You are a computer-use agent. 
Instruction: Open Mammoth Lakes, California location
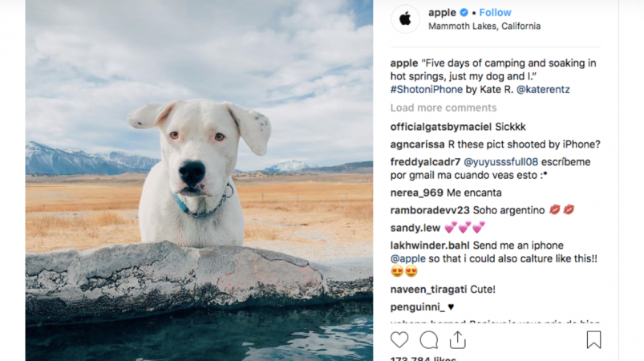pyautogui.click(x=484, y=26)
